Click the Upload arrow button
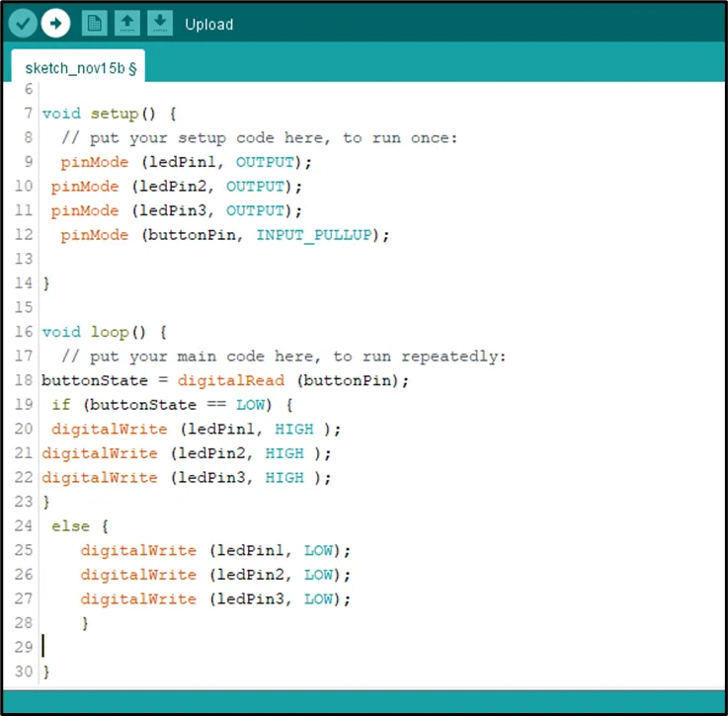Screen dimensions: 728x716 [x=55, y=23]
